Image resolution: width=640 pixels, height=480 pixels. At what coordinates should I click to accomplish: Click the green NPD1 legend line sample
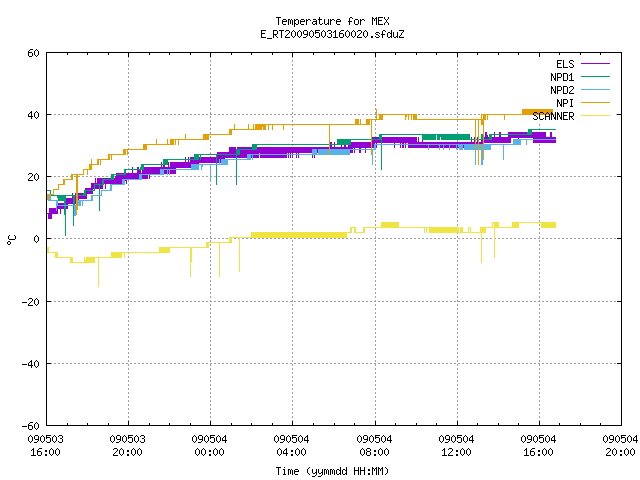point(596,76)
